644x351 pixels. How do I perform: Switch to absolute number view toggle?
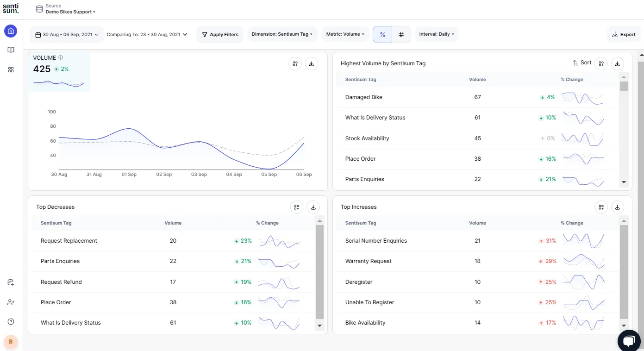click(401, 34)
